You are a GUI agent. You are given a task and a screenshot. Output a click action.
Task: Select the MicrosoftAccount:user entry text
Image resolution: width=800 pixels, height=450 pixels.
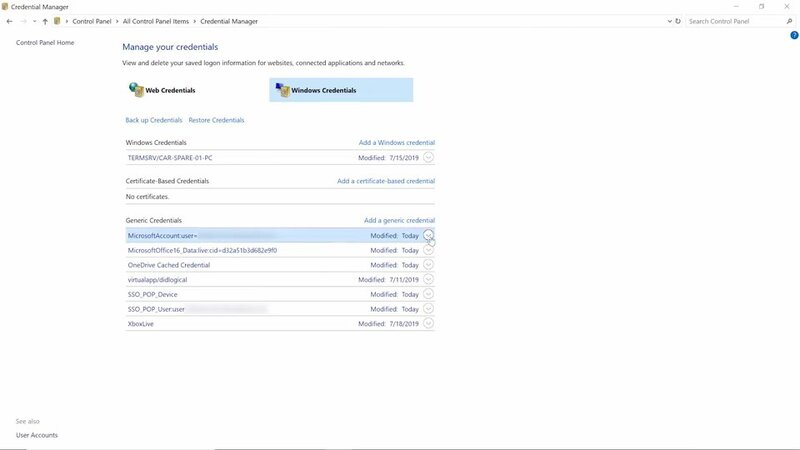[x=162, y=236]
